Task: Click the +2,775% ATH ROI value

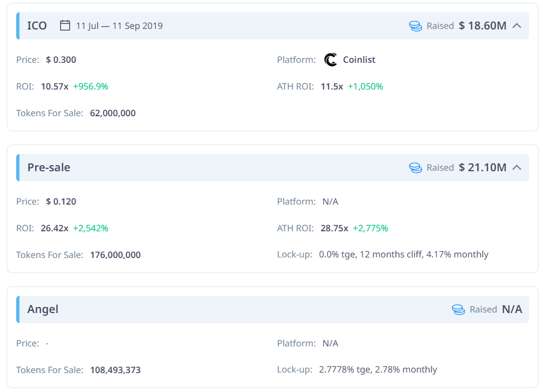Action: click(x=370, y=229)
